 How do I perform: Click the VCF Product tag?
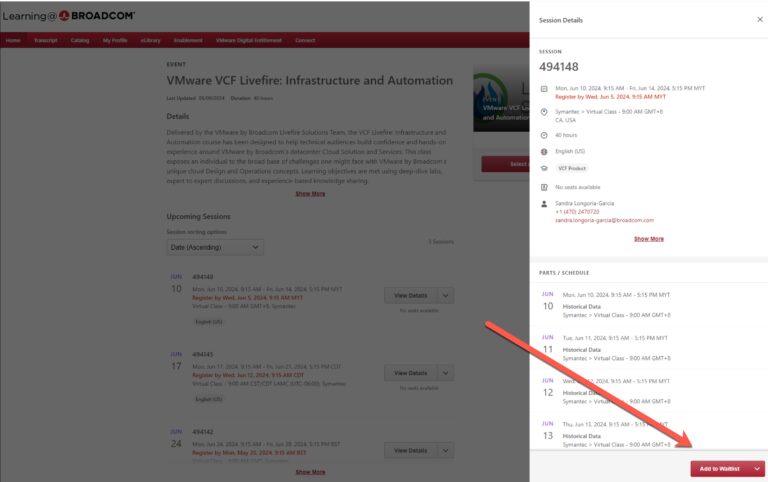click(572, 168)
